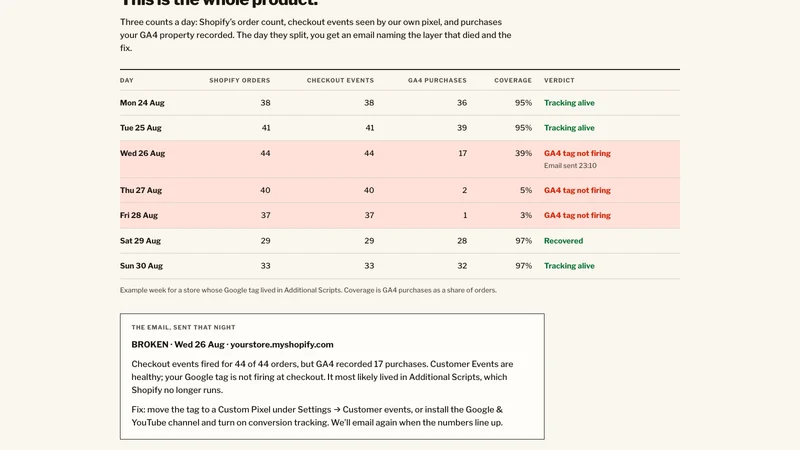Click the BROKEN · Wed 26 Aug email subject
Screen dimensions: 800x450
coord(232,345)
